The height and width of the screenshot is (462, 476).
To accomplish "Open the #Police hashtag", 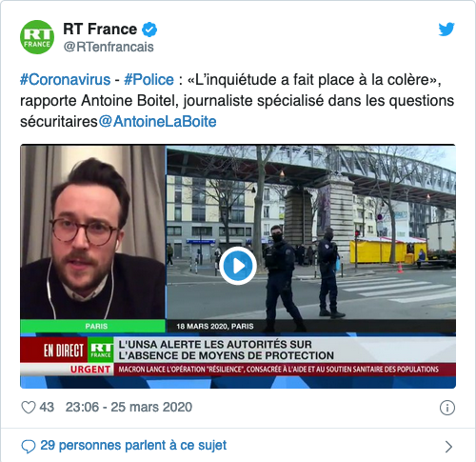I will 149,79.
